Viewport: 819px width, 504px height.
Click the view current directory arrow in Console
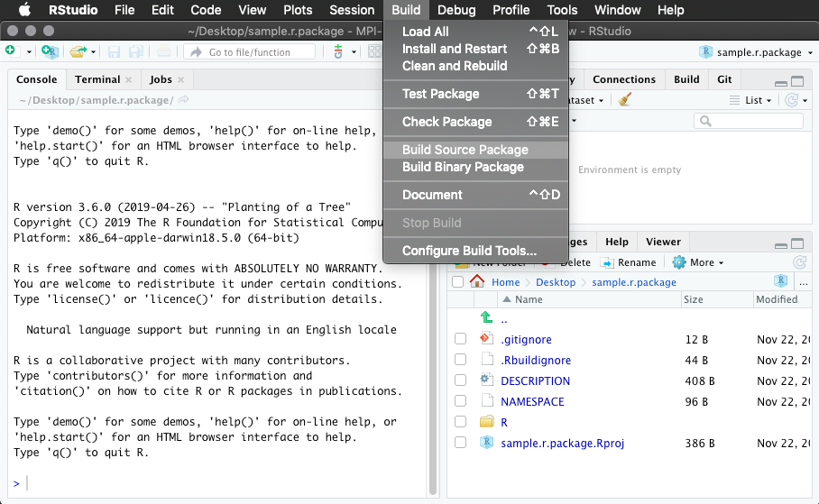coord(183,99)
